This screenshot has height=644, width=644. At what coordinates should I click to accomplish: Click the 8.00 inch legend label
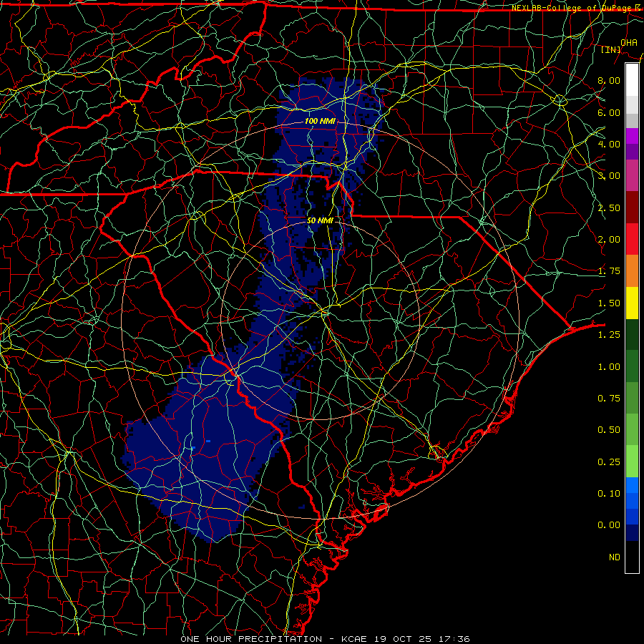(x=609, y=80)
